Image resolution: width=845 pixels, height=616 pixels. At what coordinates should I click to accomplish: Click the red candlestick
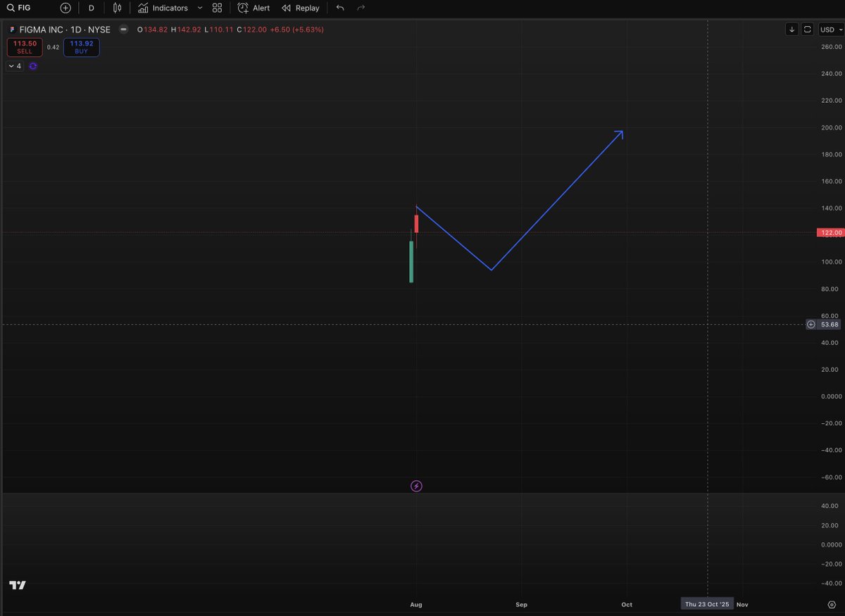pyautogui.click(x=417, y=224)
